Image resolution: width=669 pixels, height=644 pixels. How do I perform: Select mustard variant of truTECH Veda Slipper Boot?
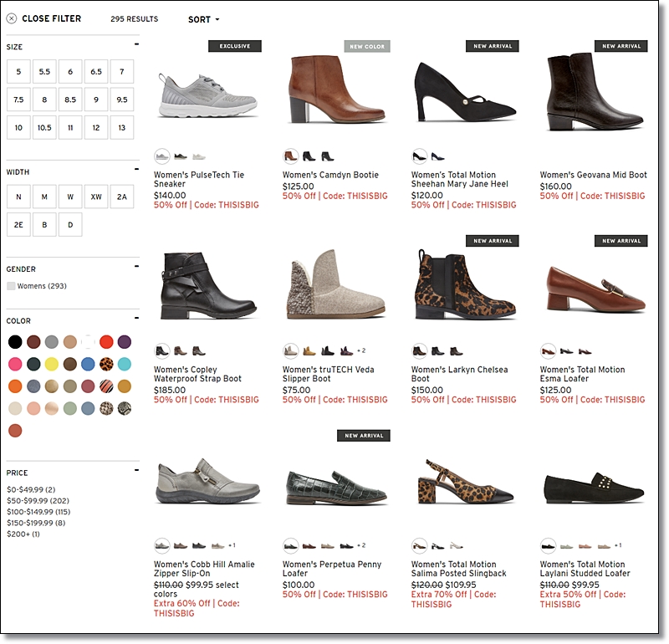coord(309,350)
